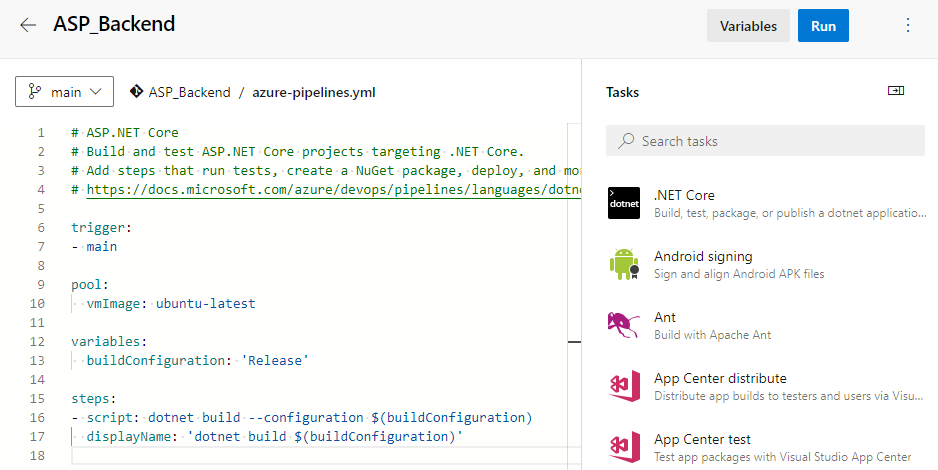Screen dimensions: 938x470
Task: Click the 'steps:' keyword on line 15
Action: 93,398
